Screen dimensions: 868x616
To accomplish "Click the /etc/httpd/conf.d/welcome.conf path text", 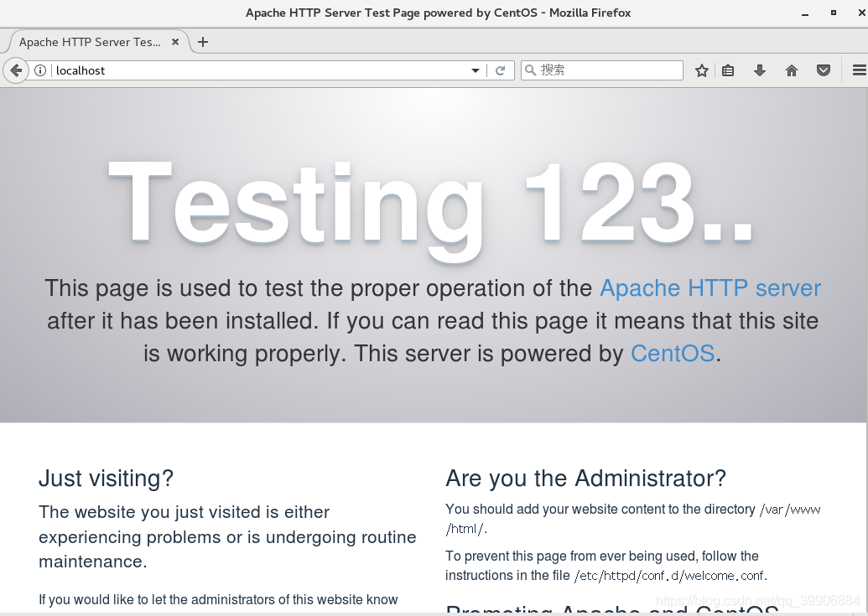I will (x=670, y=576).
